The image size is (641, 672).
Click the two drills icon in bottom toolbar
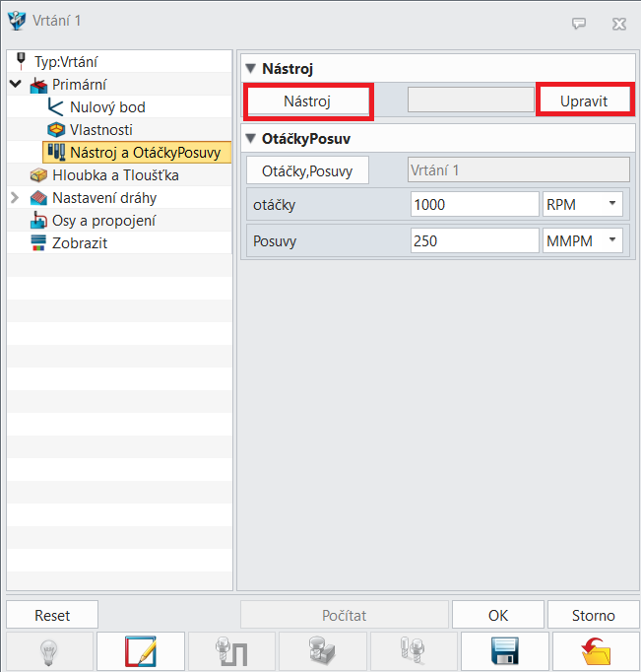tap(413, 651)
